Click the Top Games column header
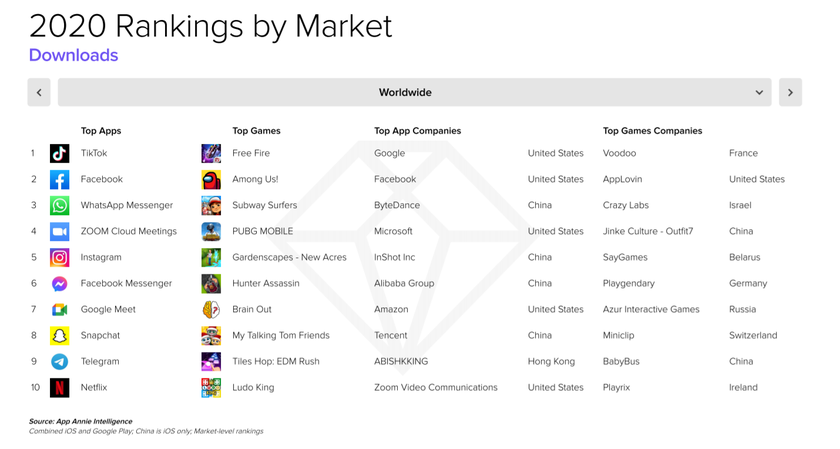840x449 pixels. point(256,131)
